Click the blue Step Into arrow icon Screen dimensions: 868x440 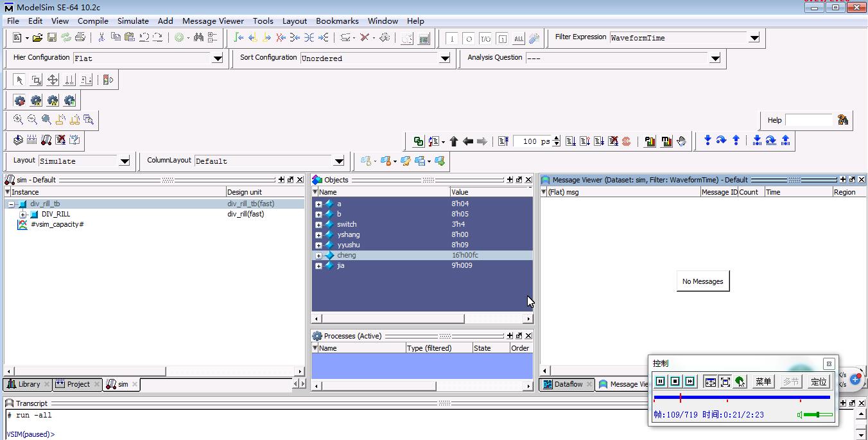pos(707,140)
